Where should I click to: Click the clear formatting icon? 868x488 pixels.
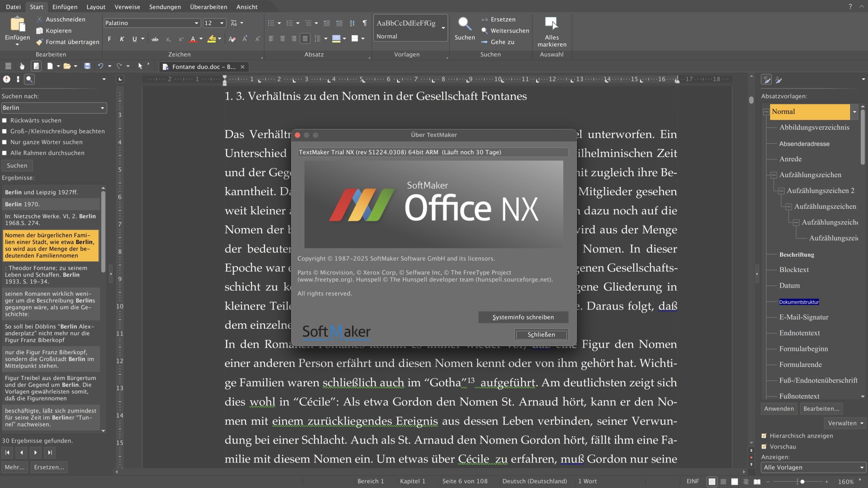[232, 39]
